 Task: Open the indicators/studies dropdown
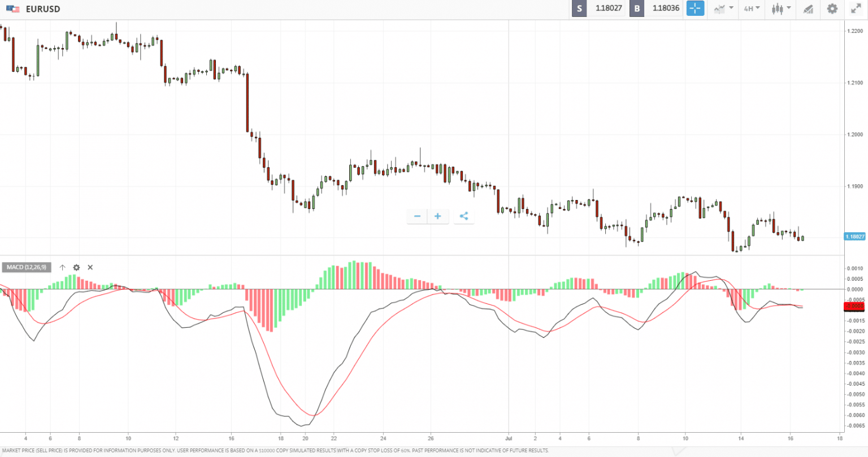point(723,8)
